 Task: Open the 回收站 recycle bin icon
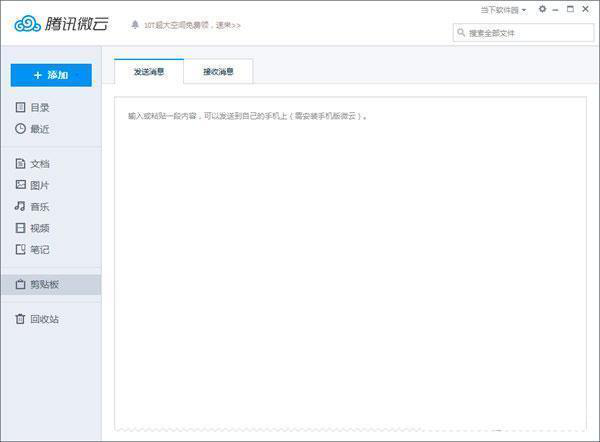click(20, 318)
